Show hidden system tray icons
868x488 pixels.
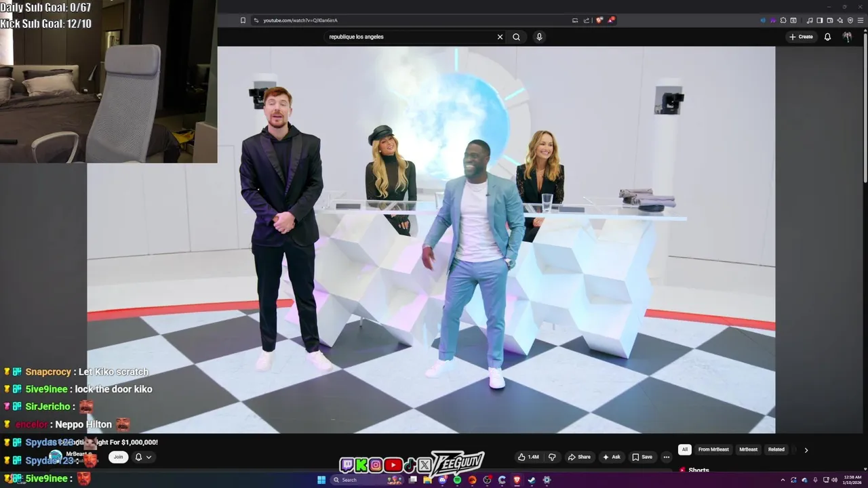point(783,480)
